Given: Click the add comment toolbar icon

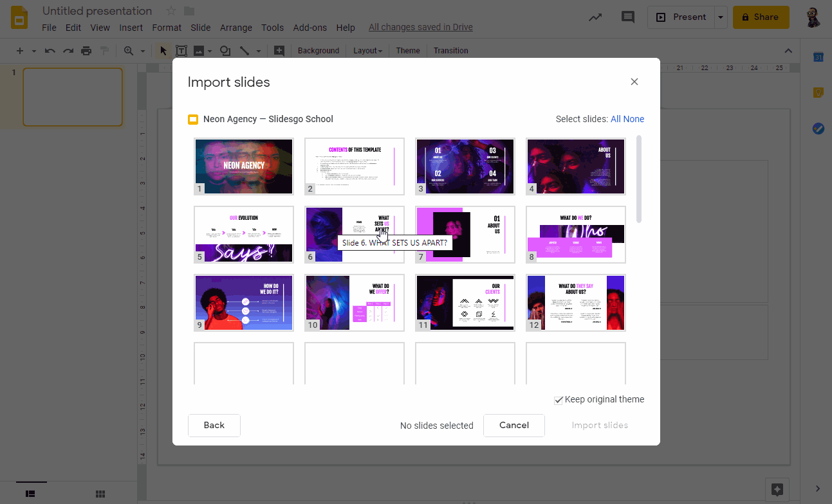Looking at the screenshot, I should click(279, 51).
